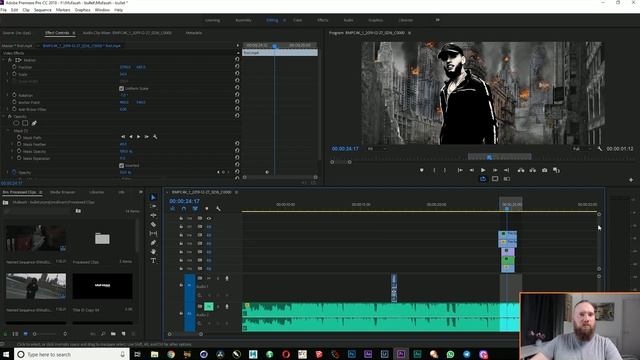640x360 pixels.
Task: Select the Ripple Edit tool
Action: point(153,215)
